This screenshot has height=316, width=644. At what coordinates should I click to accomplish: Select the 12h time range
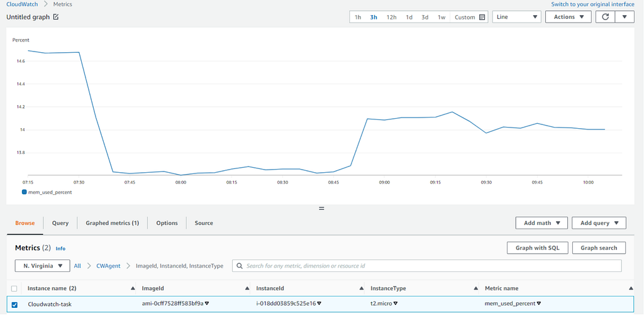[391, 17]
